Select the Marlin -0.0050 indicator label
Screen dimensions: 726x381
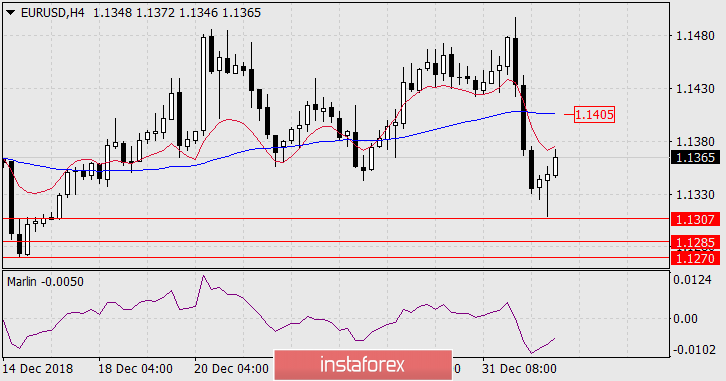pyautogui.click(x=45, y=281)
